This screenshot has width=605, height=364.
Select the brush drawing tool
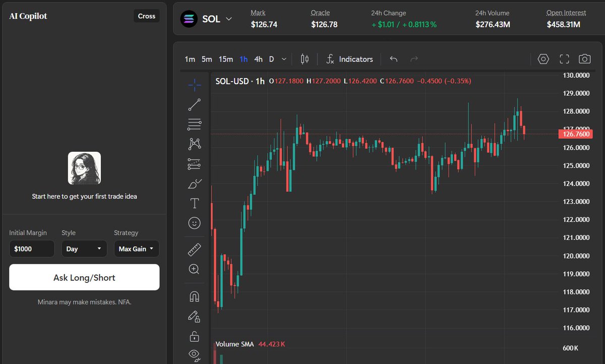(x=194, y=184)
